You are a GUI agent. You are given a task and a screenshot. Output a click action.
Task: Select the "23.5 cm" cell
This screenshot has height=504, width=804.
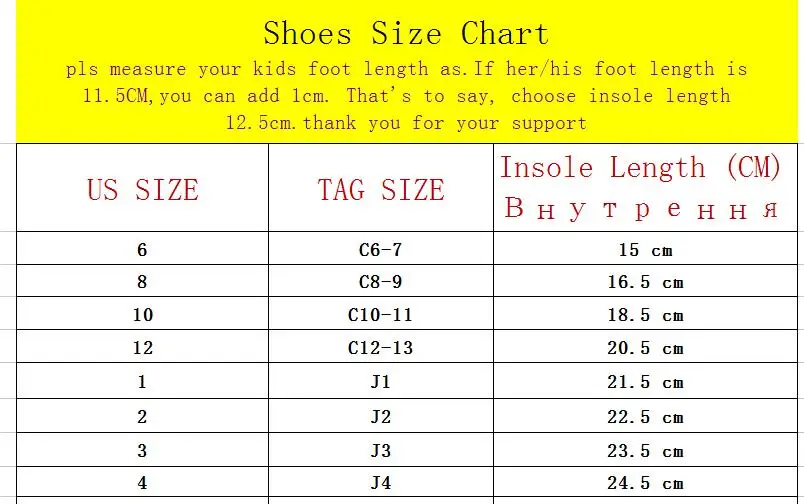pos(645,450)
